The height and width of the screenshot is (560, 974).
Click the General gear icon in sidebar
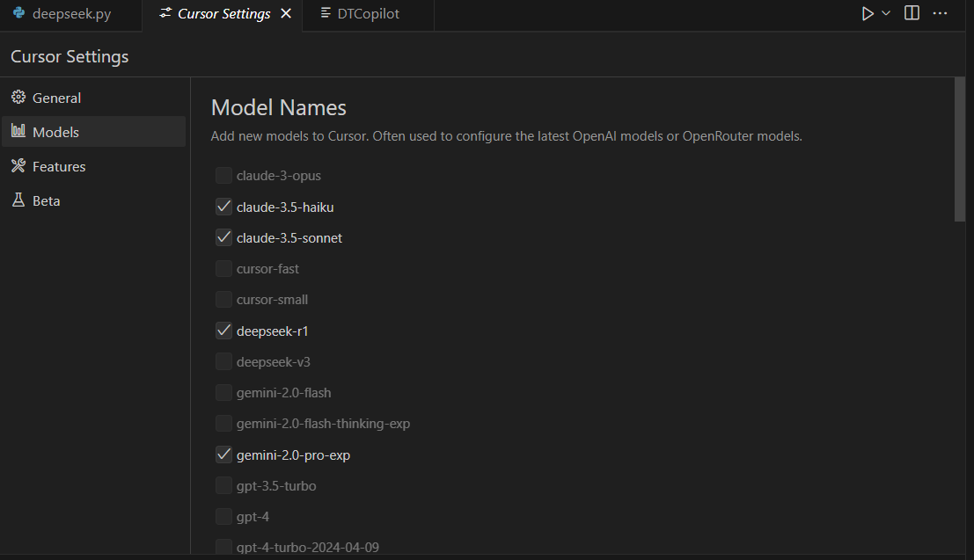18,98
